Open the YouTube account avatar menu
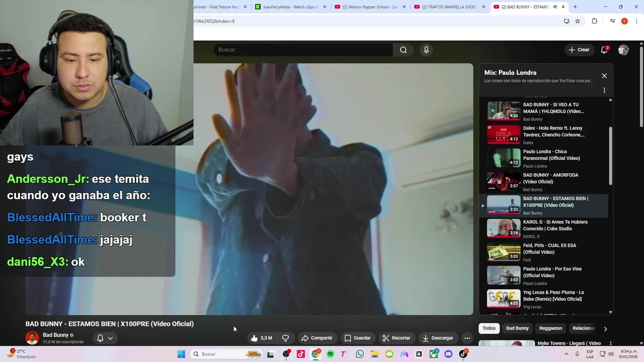Screen dimensions: 644x362 pyautogui.click(x=623, y=50)
